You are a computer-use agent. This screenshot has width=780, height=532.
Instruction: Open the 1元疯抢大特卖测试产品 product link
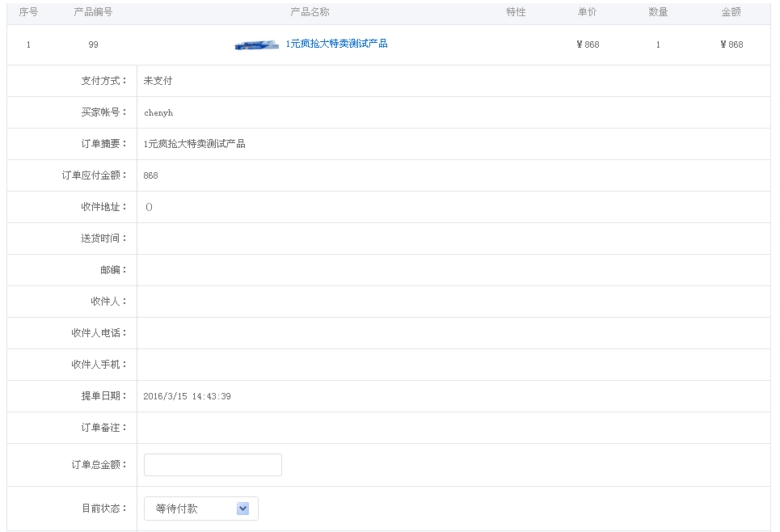pyautogui.click(x=336, y=44)
